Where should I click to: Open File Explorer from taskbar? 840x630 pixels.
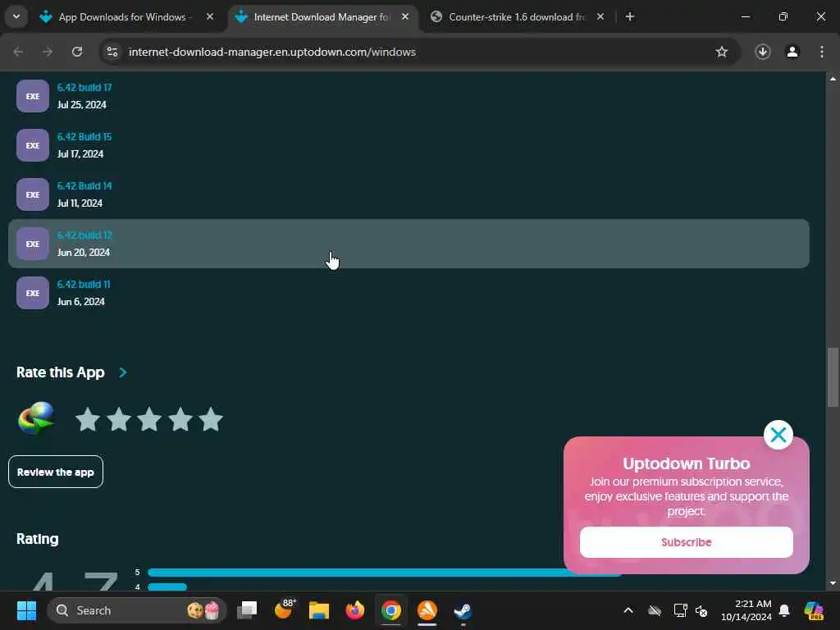click(319, 610)
